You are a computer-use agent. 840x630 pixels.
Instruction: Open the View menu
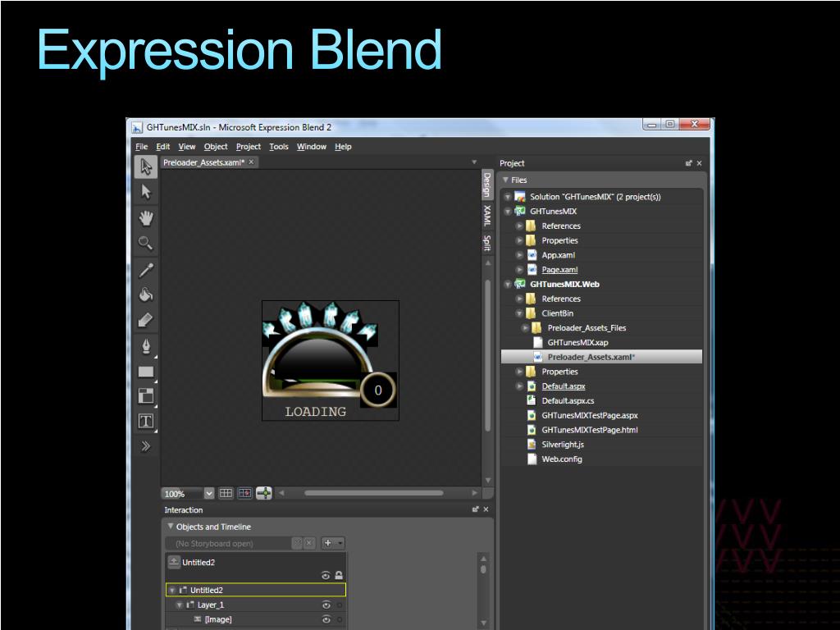(x=186, y=146)
